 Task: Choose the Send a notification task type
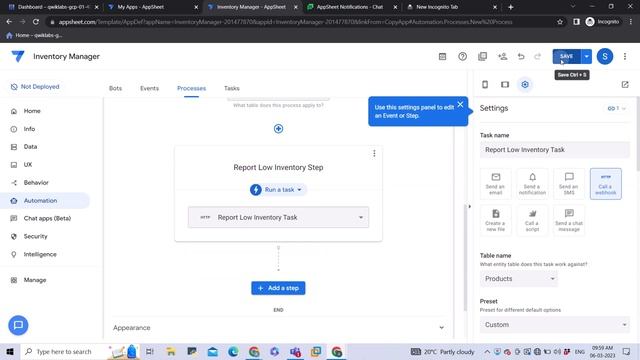(x=532, y=184)
